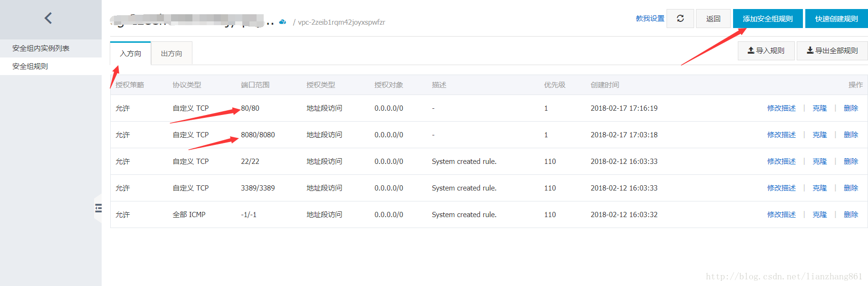
Task: Click the vpc-2zeib1rqm42joyxspwfzr breadcrumb text
Action: pos(342,22)
